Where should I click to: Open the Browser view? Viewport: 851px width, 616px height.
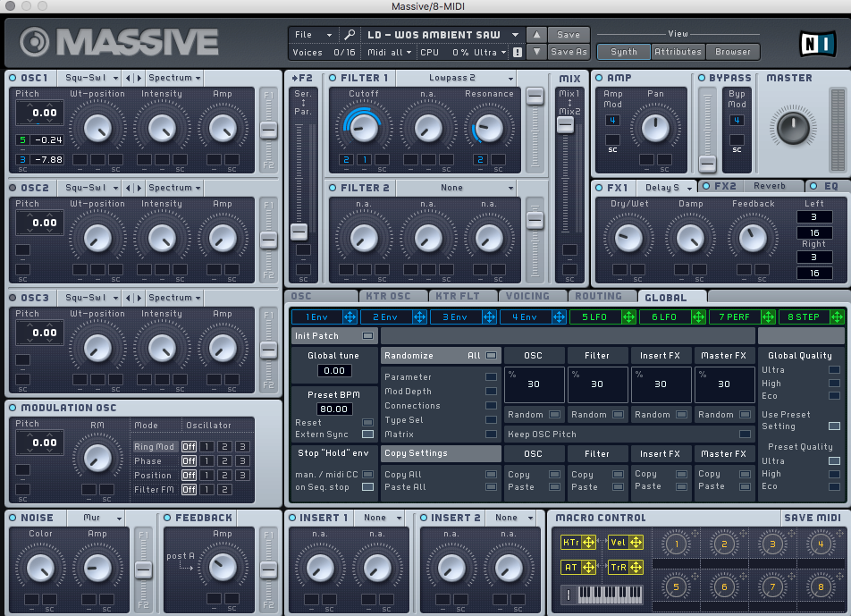tap(733, 52)
